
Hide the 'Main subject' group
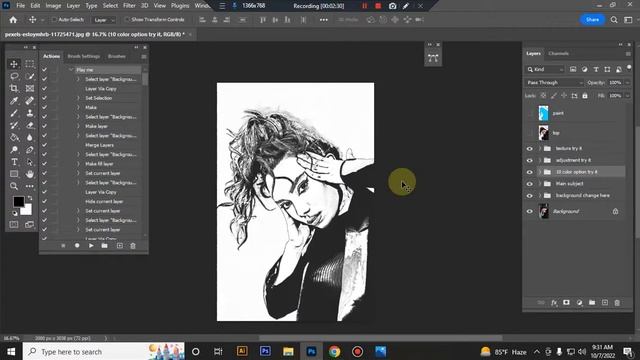(x=529, y=184)
